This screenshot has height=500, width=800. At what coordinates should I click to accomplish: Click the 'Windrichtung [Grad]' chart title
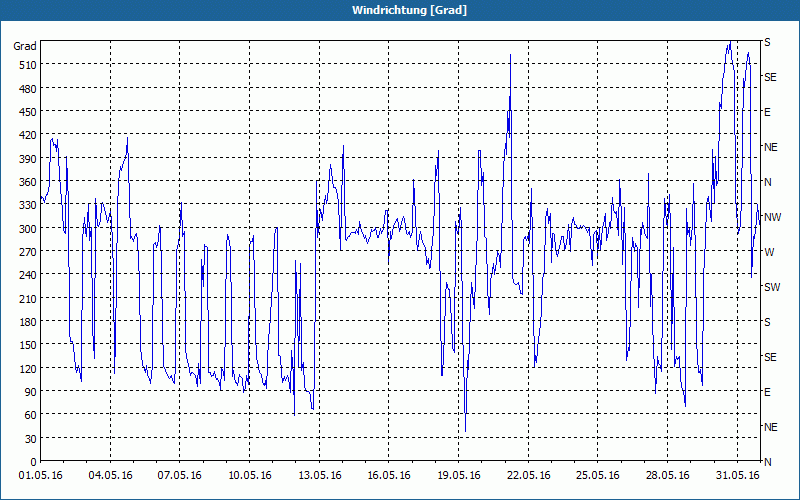409,10
